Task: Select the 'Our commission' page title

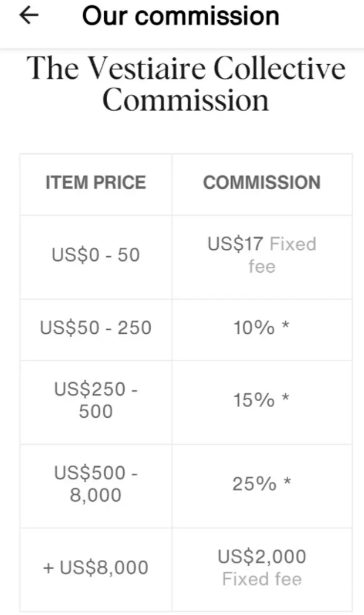Action: point(181,16)
